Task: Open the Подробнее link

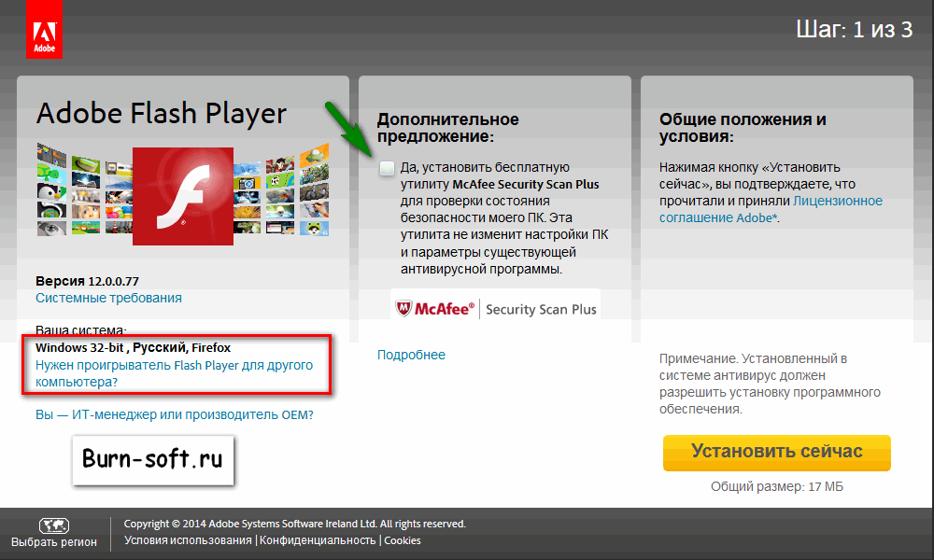Action: (411, 355)
